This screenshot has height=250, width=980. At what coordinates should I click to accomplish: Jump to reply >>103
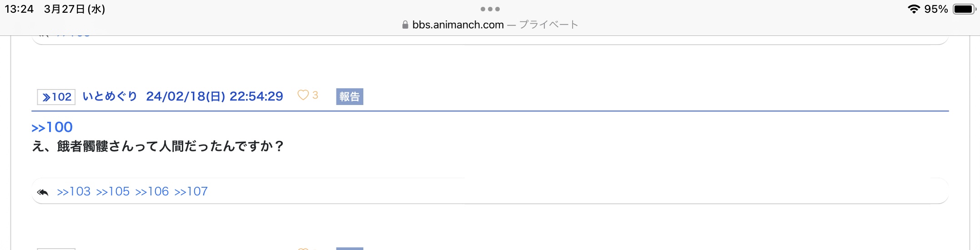pyautogui.click(x=74, y=191)
